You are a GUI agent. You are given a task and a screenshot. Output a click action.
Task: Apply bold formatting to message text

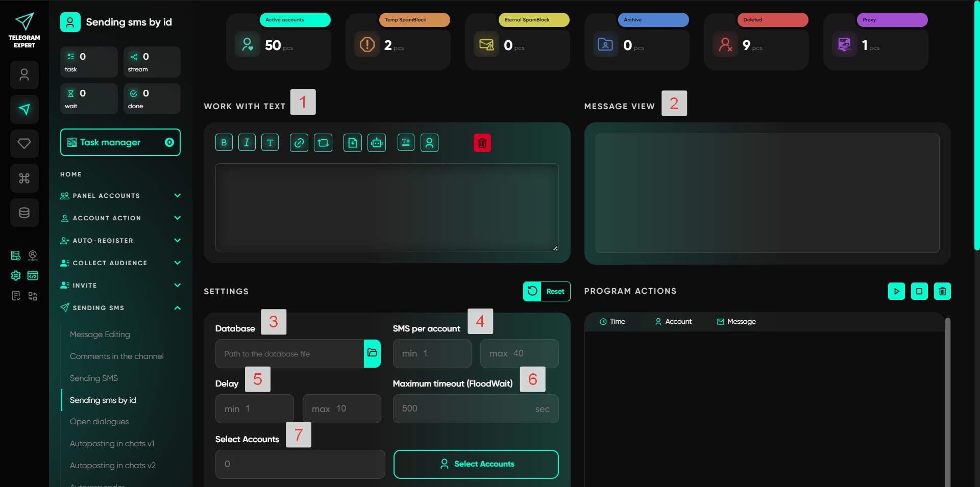(x=224, y=143)
